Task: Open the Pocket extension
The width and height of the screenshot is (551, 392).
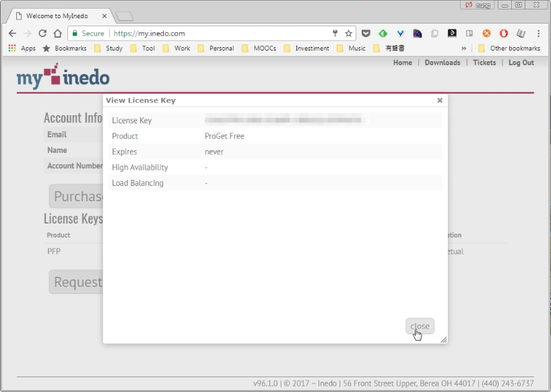Action: click(x=366, y=34)
